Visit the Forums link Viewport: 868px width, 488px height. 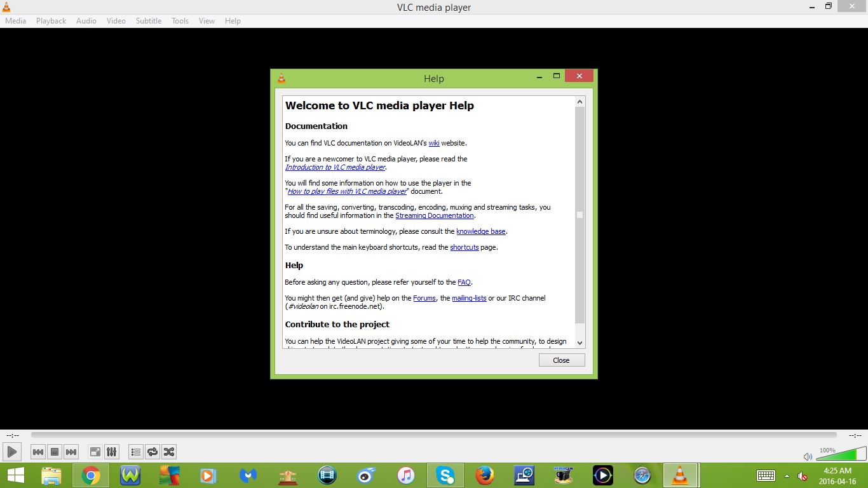click(x=424, y=298)
